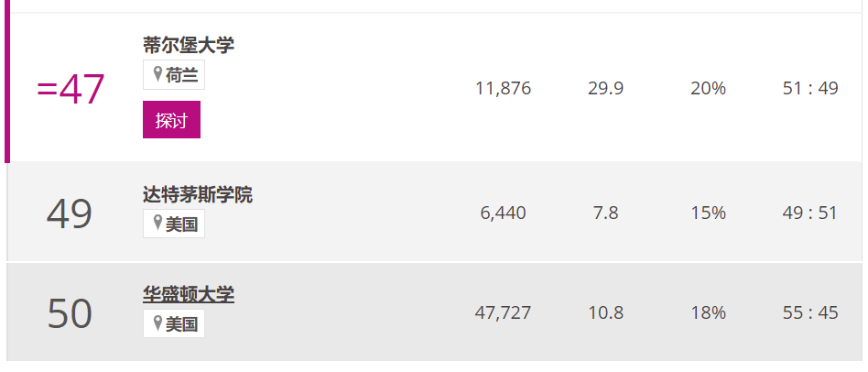Click the 29.9 ratio value

pos(605,89)
